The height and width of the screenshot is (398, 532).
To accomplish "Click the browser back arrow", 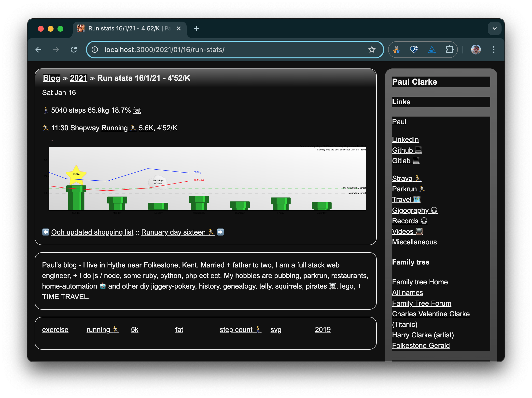I will (x=39, y=50).
